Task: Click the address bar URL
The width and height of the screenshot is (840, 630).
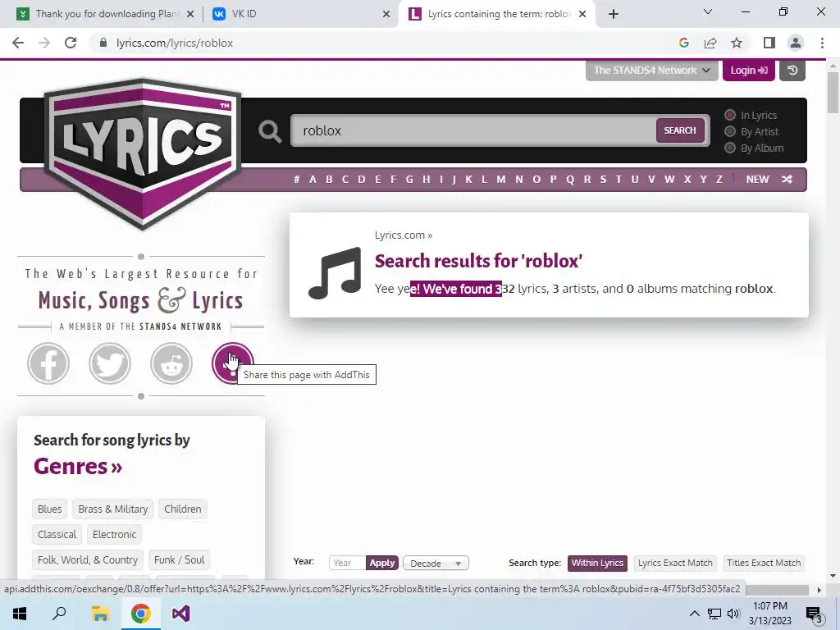Action: [x=174, y=43]
